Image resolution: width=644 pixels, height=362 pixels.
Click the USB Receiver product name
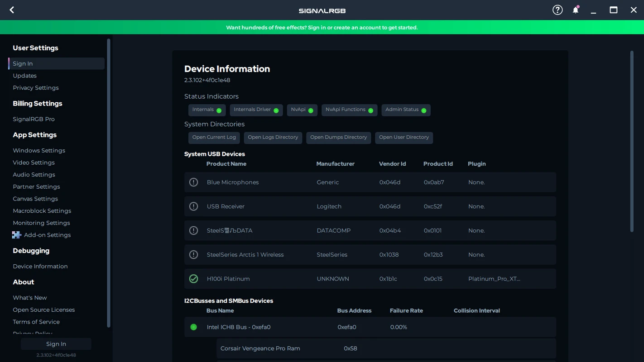[x=226, y=206]
